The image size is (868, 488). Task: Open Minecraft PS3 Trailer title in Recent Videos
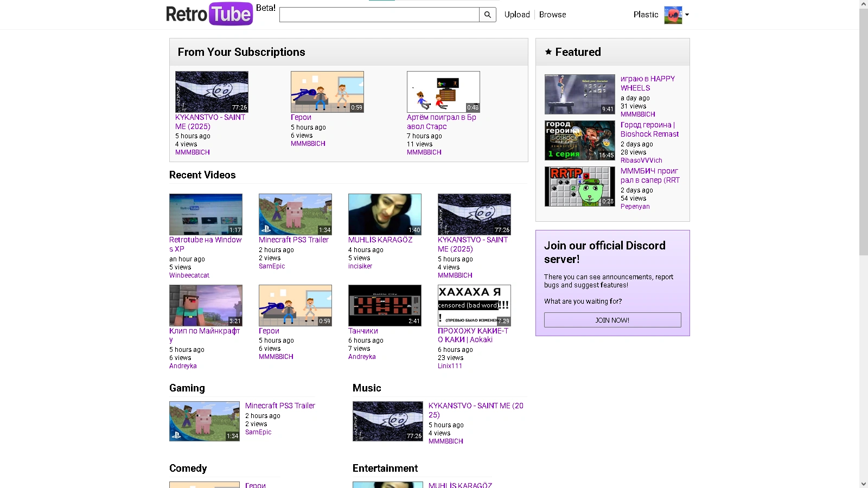[293, 240]
